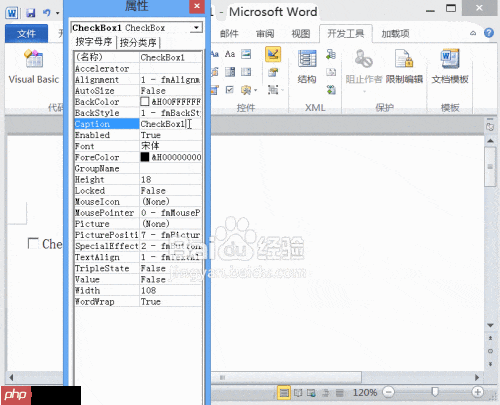Switch to Full Screen Reading view
Screen dimensions: 500x405
(298, 393)
